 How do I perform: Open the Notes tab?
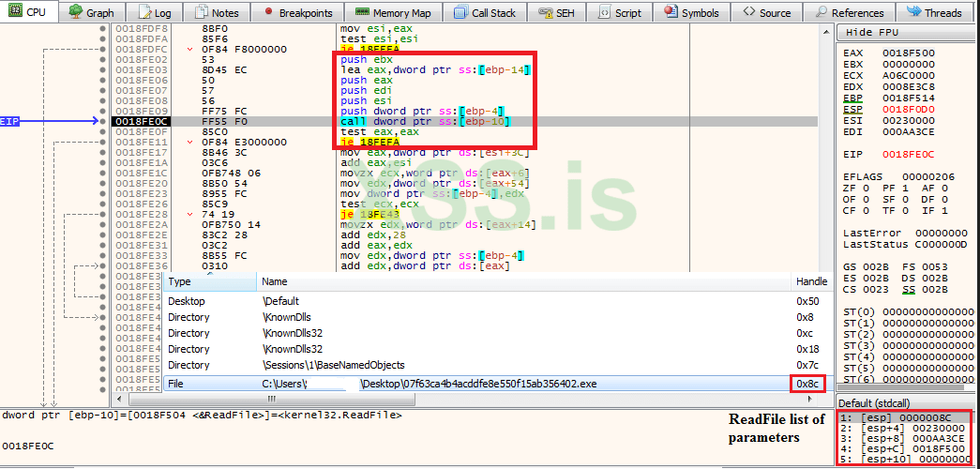(217, 12)
